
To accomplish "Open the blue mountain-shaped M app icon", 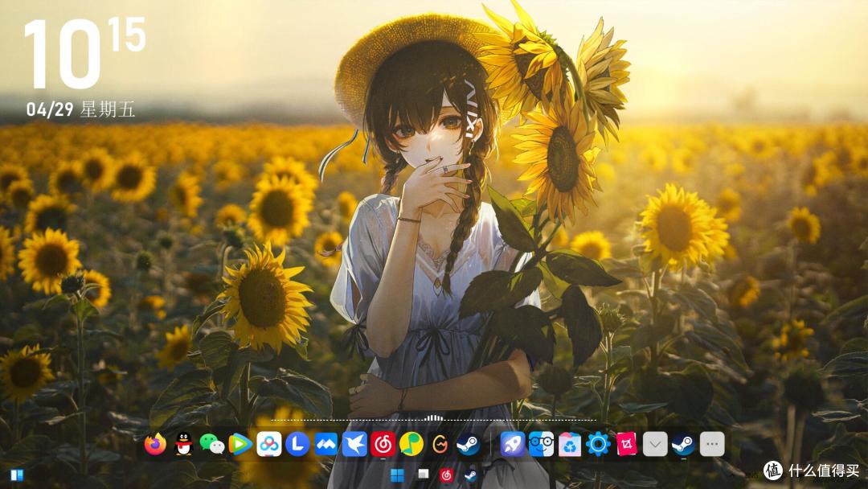I will click(326, 444).
